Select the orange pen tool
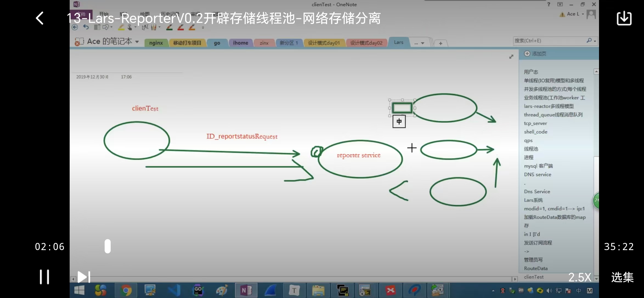This screenshot has height=298, width=644. pyautogui.click(x=192, y=27)
